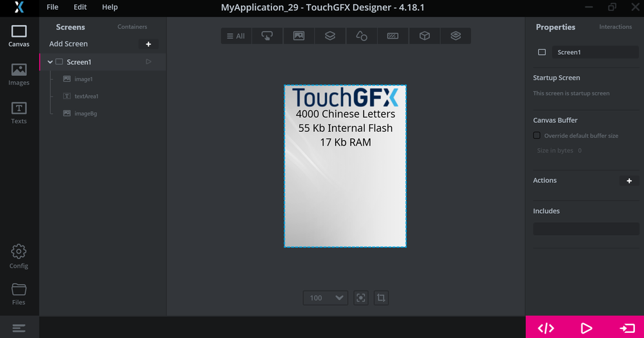Run target flash arrow button
Viewport: 644px width, 338px height.
(627, 328)
